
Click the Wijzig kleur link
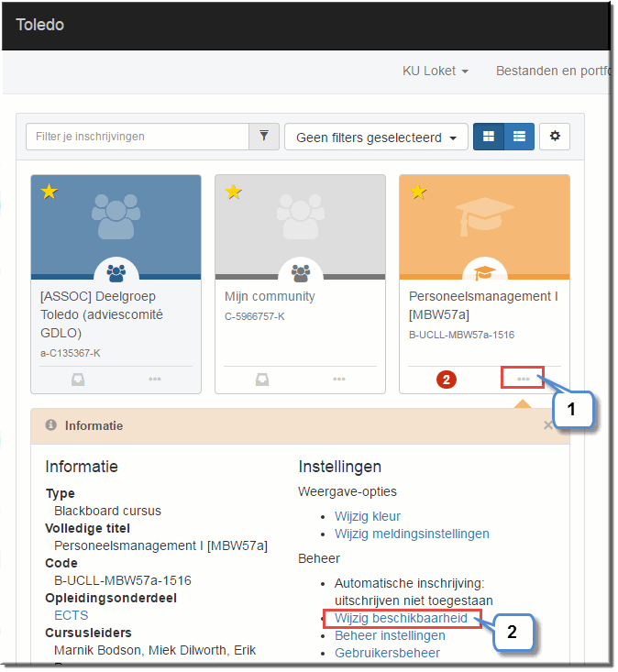368,516
